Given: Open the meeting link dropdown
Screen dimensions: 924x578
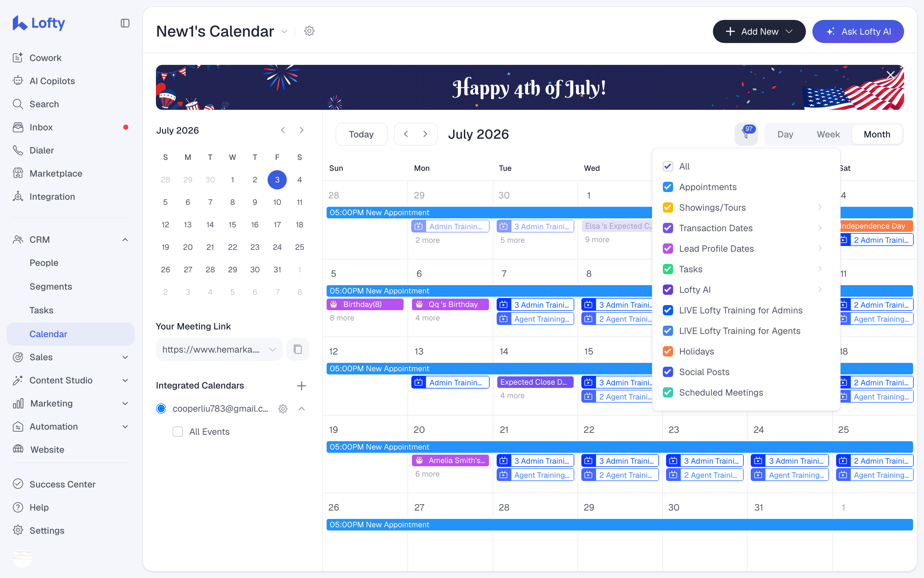Looking at the screenshot, I should point(272,349).
